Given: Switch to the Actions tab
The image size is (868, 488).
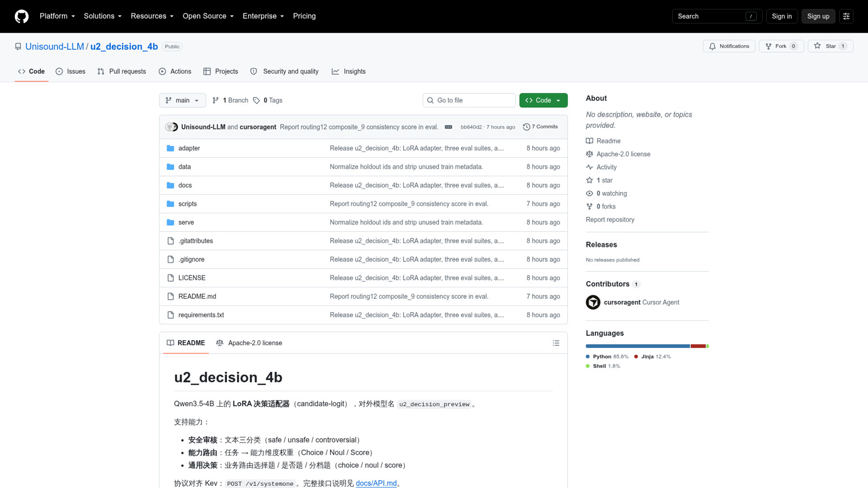Looking at the screenshot, I should tap(175, 71).
